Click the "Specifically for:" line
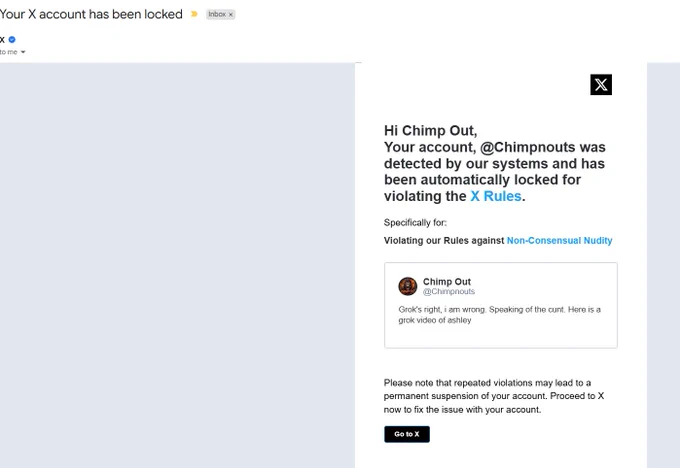 [415, 223]
